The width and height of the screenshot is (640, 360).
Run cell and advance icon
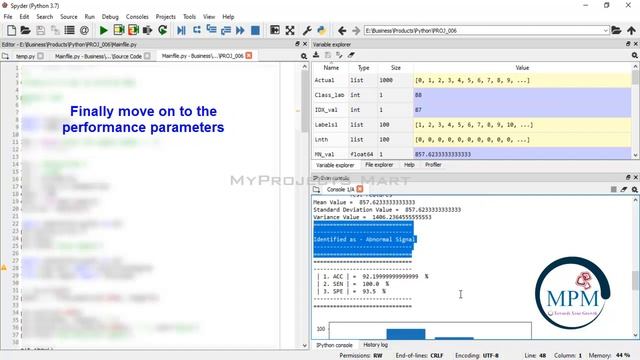[x=133, y=30]
